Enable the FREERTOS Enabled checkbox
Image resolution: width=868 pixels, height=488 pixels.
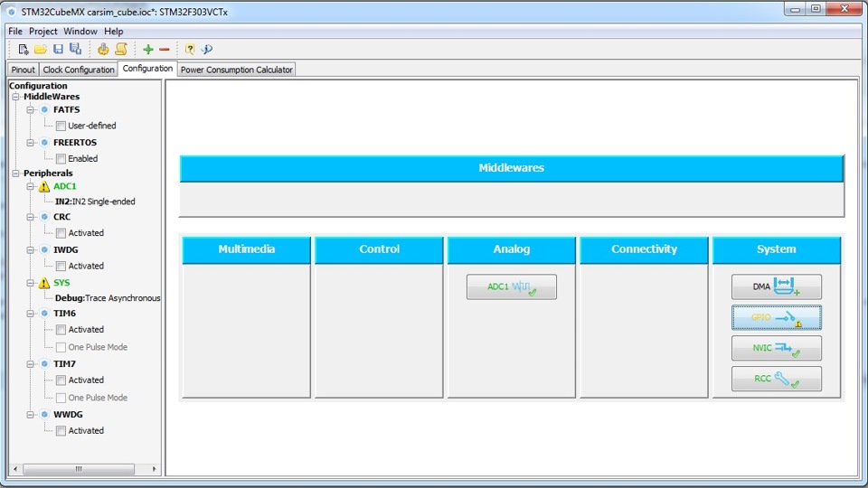click(x=61, y=159)
